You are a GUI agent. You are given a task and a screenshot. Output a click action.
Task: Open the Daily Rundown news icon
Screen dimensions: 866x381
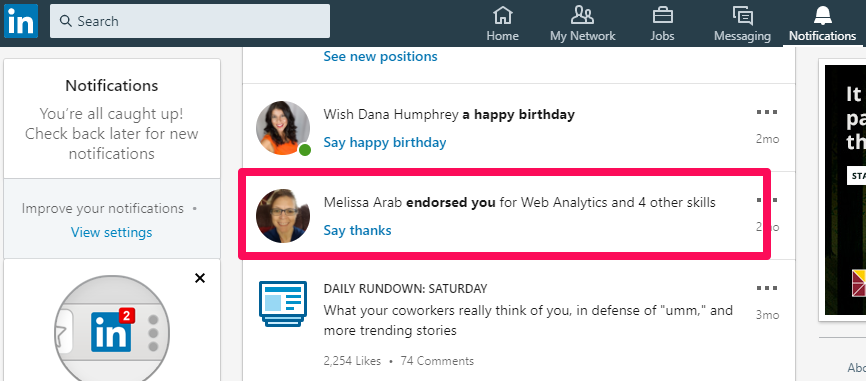283,304
